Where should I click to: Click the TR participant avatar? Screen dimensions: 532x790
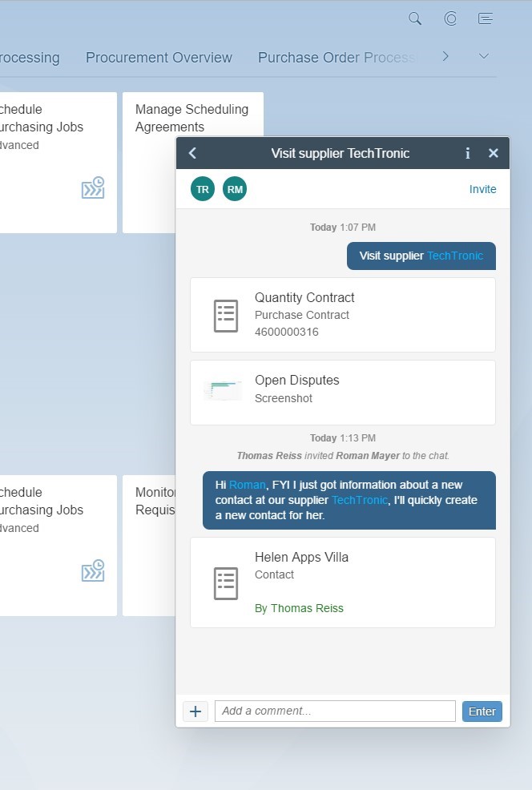coord(203,189)
